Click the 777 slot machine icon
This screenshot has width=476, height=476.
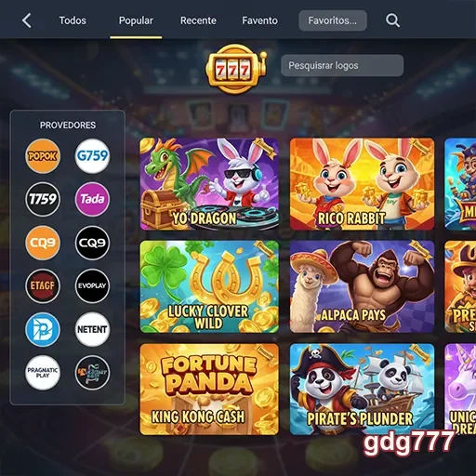coord(236,69)
